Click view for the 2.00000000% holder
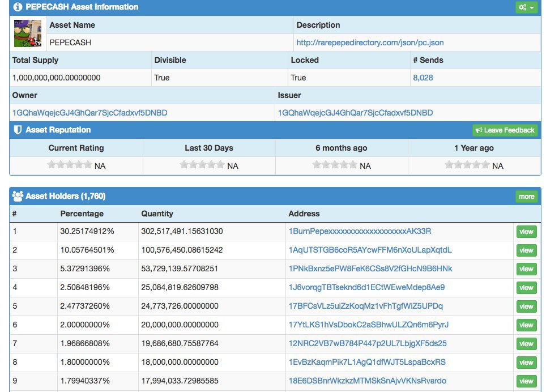The image size is (559, 392). coord(526,325)
